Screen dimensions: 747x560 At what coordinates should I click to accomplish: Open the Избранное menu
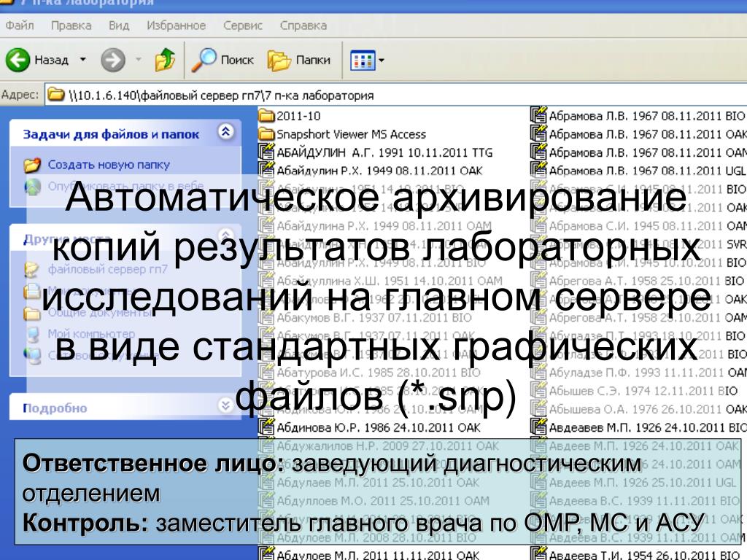[176, 26]
